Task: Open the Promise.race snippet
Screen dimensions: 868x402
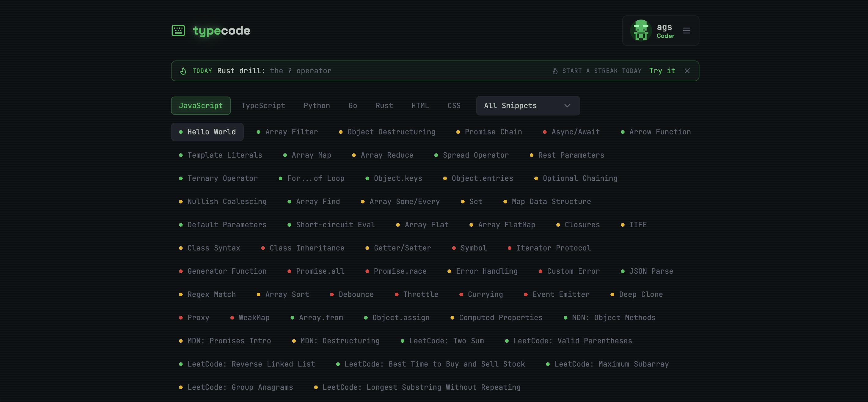Action: tap(396, 271)
